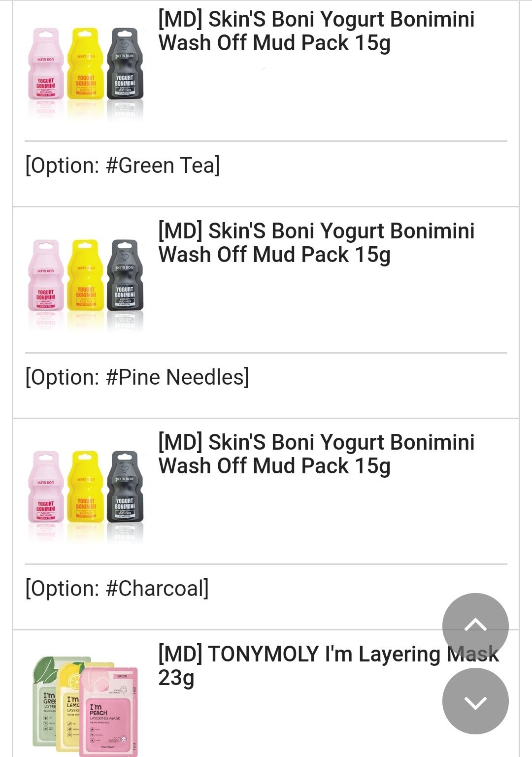Tap the scroll-to-bottom arrow button
The image size is (532, 757).
(475, 701)
